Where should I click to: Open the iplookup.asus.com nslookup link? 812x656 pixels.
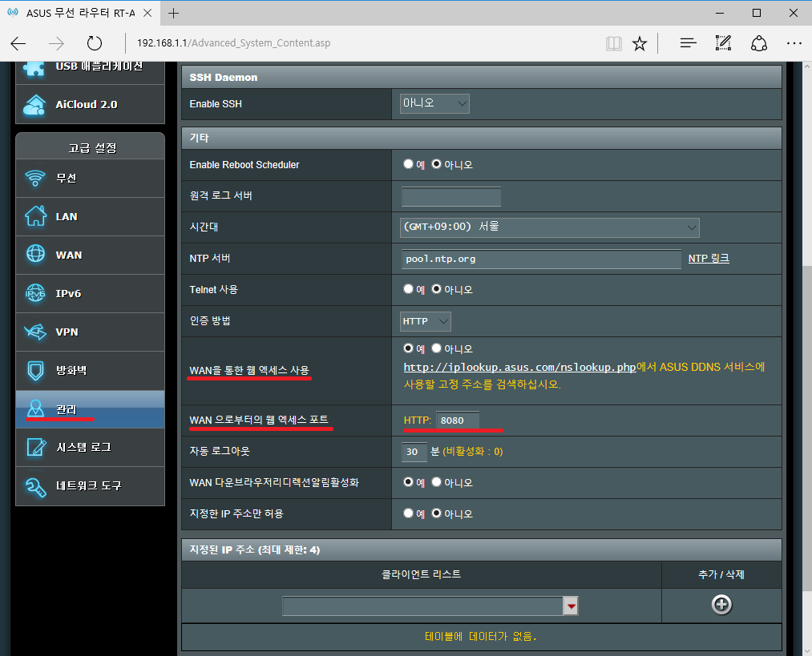pos(519,367)
